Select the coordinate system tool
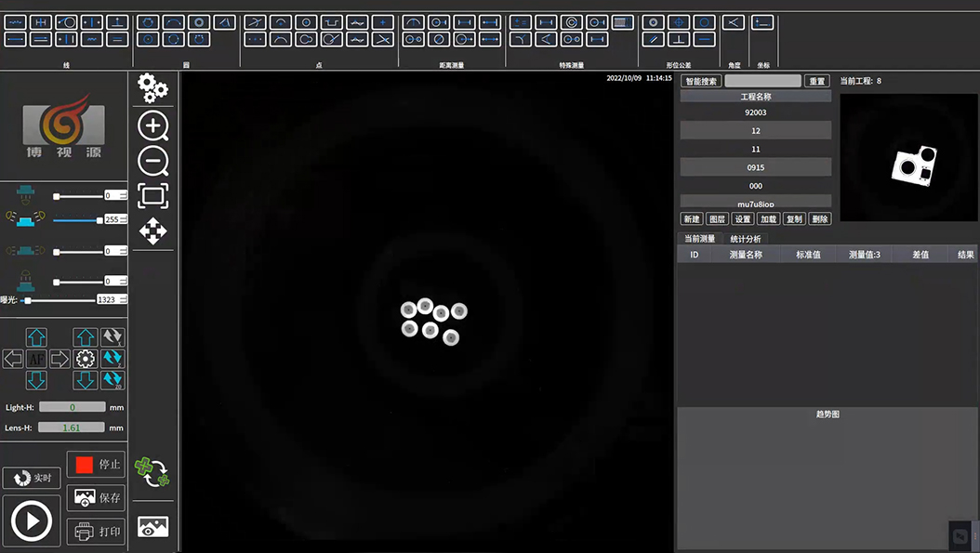Image resolution: width=980 pixels, height=553 pixels. pos(761,22)
